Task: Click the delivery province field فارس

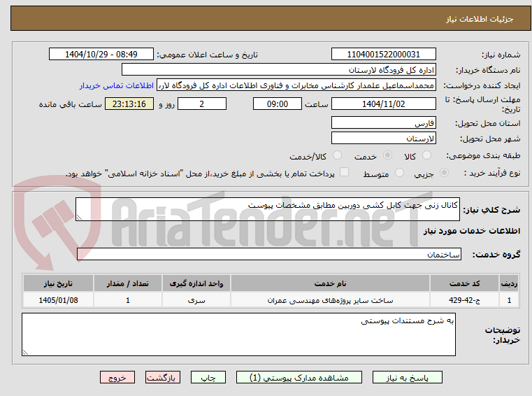Action: coord(383,123)
